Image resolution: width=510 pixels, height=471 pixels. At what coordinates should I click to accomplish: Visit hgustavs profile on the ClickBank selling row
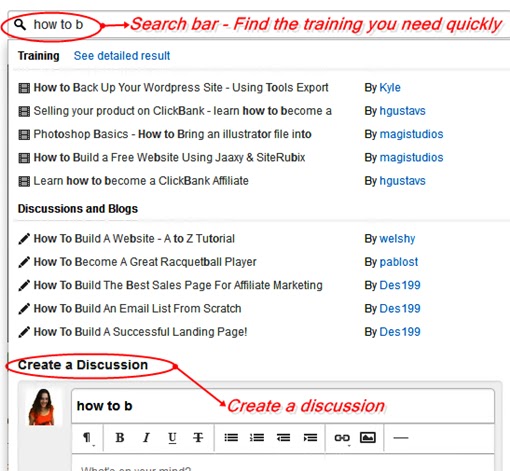pyautogui.click(x=403, y=111)
